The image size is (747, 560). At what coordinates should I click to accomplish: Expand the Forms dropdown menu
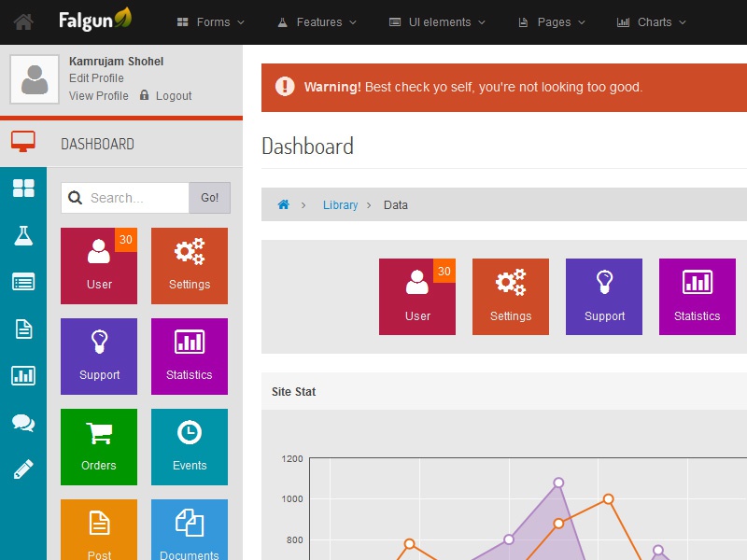coord(212,22)
